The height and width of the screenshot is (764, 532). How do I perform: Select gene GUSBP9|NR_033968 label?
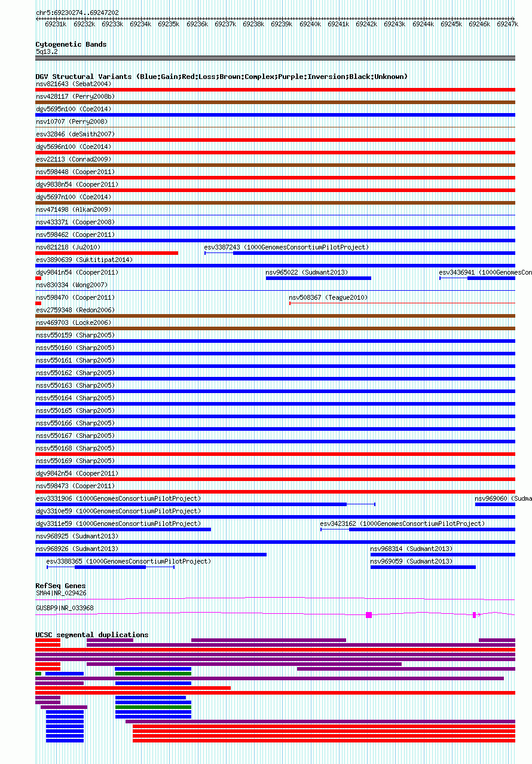point(65,608)
